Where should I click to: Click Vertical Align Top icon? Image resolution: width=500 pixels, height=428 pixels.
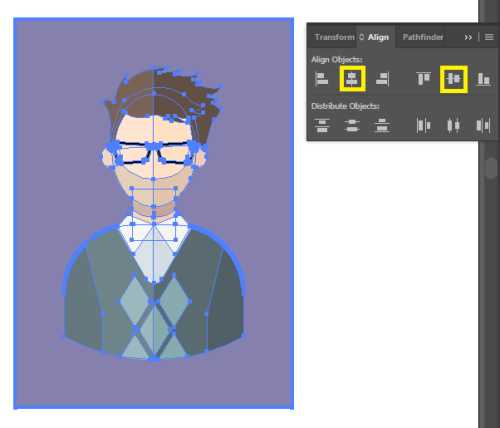click(x=423, y=79)
